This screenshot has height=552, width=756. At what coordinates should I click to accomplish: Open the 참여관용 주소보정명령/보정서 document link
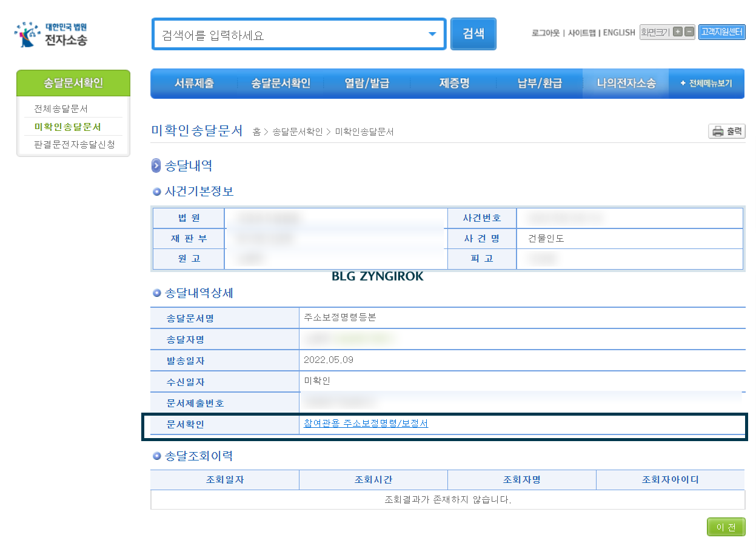click(365, 424)
